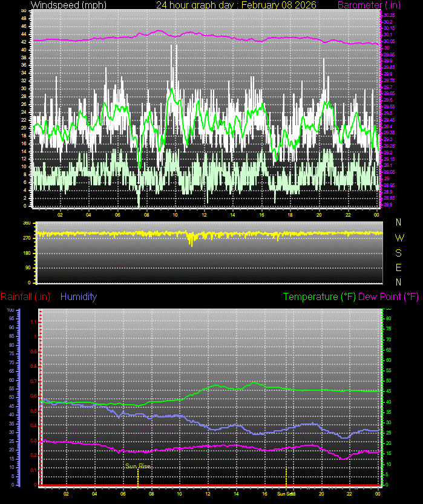
Task: Click the "Windspeed (mph)" title label
Action: point(68,5)
